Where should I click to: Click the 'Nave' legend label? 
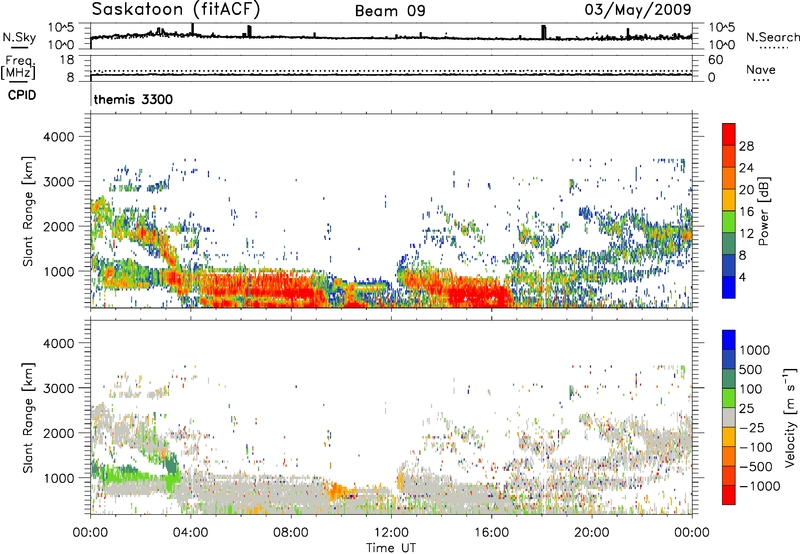point(761,69)
